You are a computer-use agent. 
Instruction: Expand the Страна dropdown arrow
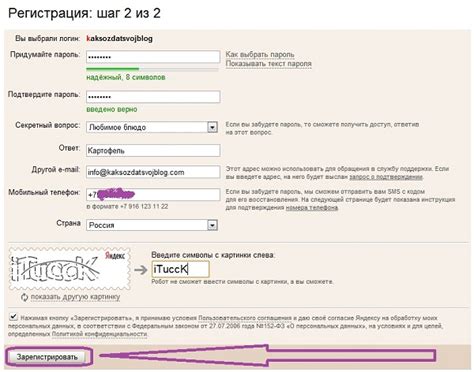[212, 225]
